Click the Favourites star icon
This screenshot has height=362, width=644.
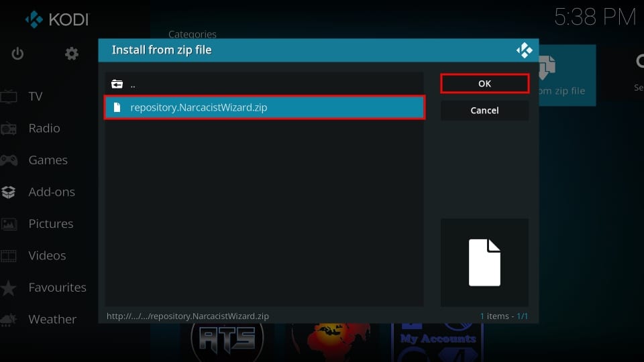point(8,288)
